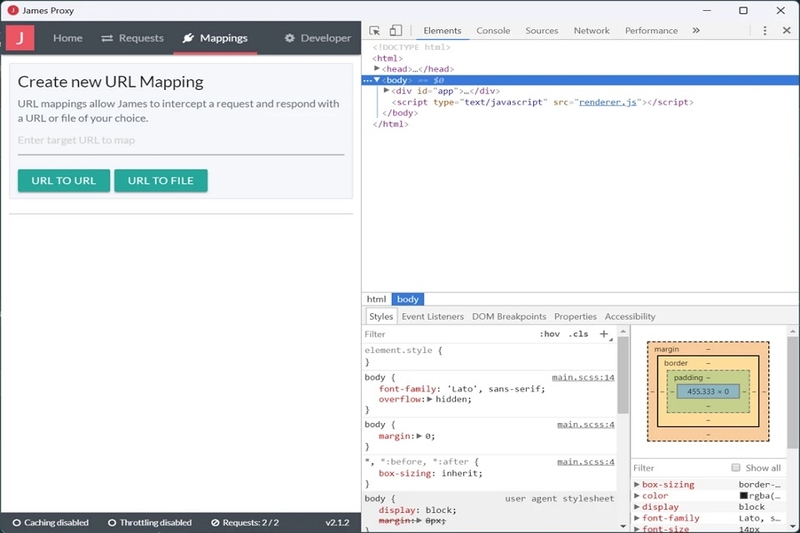
Task: Toggle the device toolbar icon
Action: click(395, 31)
